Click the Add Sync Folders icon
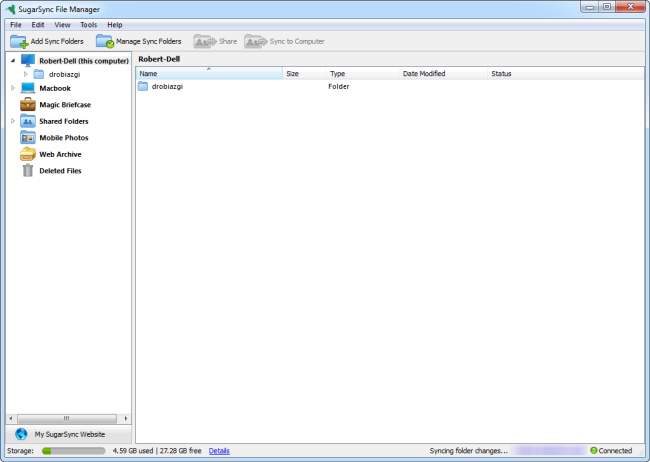 pyautogui.click(x=19, y=41)
